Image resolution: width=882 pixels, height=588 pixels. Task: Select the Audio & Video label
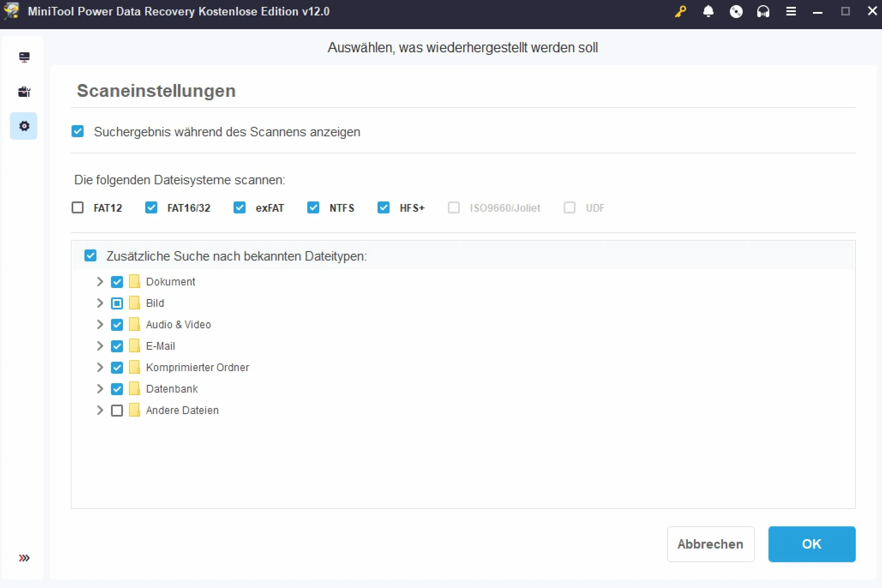(178, 324)
